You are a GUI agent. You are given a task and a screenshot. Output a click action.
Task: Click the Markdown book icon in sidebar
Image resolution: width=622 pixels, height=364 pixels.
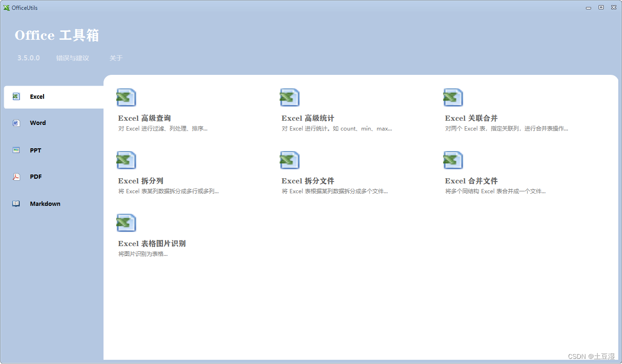[16, 204]
